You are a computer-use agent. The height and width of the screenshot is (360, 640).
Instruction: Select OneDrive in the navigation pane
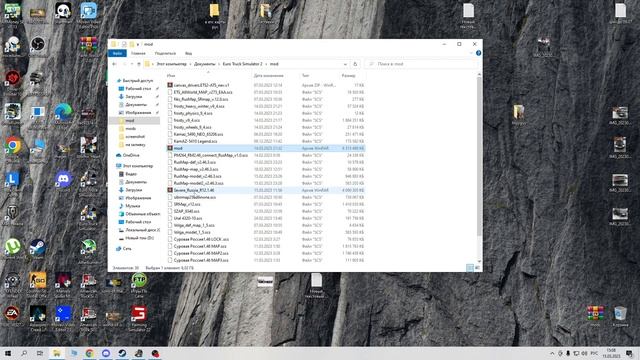pyautogui.click(x=131, y=156)
